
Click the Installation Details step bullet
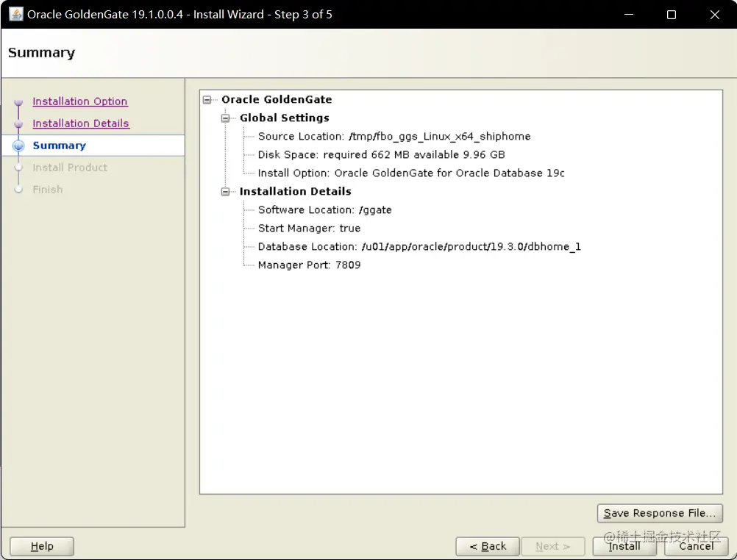(x=18, y=123)
